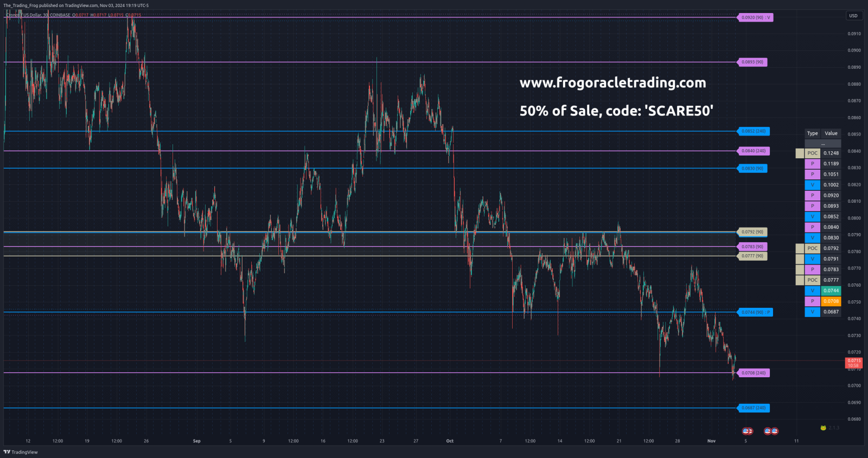This screenshot has width=868, height=458.
Task: Click the tan swatch beside P 0.0783
Action: 800,269
